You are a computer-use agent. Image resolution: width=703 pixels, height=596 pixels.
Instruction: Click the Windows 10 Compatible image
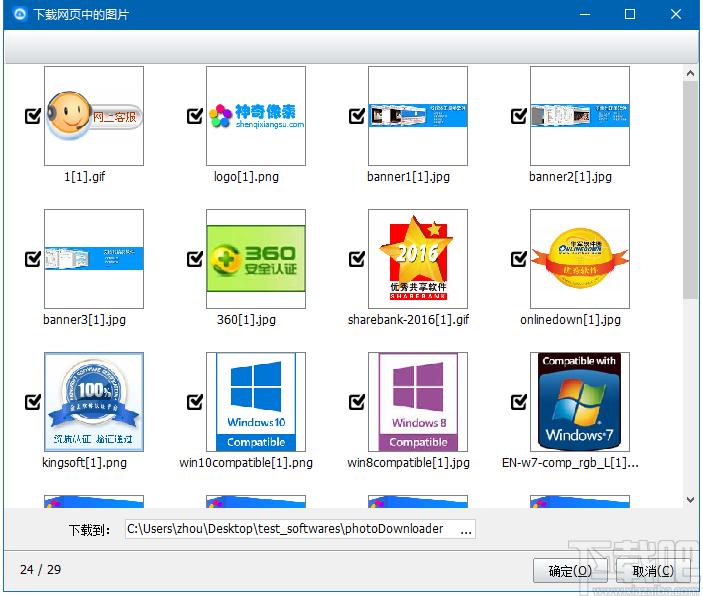pyautogui.click(x=256, y=402)
